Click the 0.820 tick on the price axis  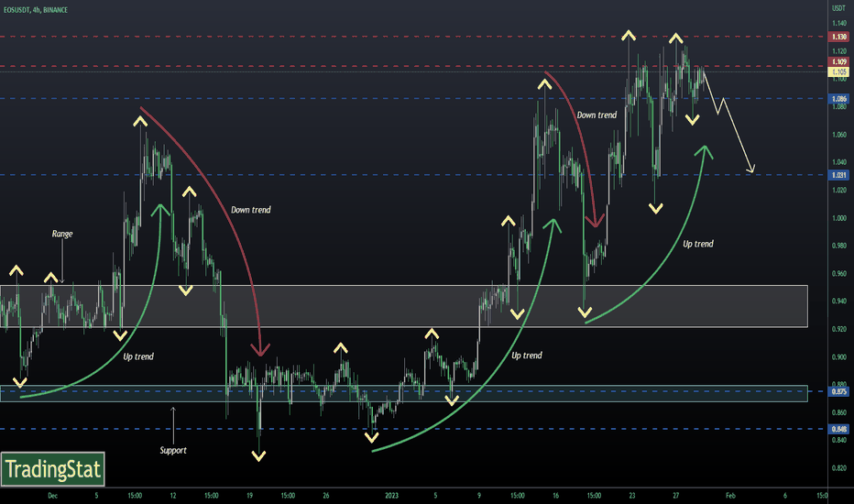click(x=839, y=468)
